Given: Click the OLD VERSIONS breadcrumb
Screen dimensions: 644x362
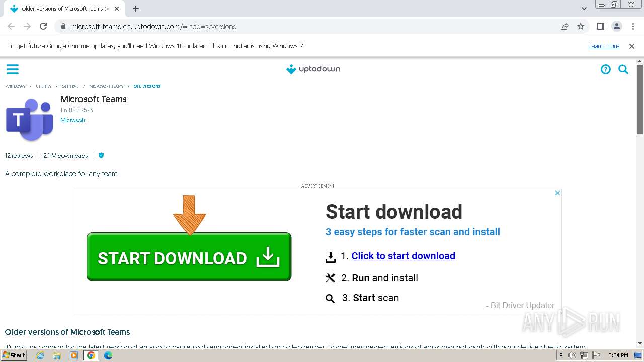Looking at the screenshot, I should click(x=147, y=86).
